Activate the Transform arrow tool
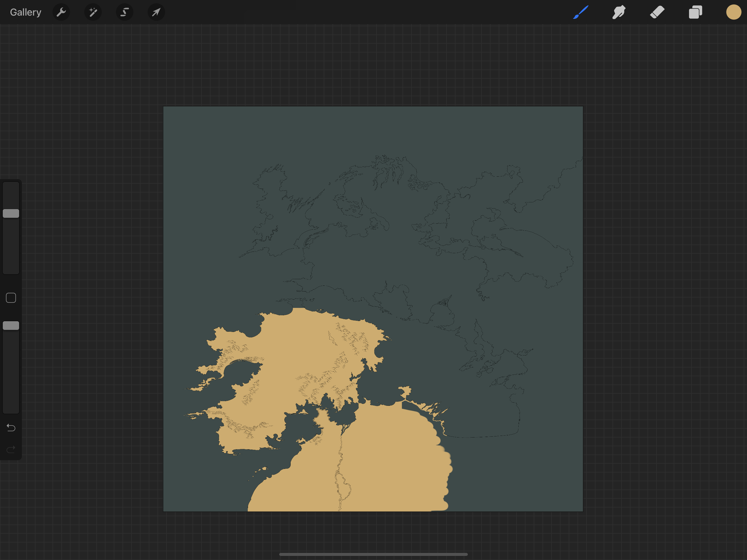Image resolution: width=747 pixels, height=560 pixels. point(156,13)
